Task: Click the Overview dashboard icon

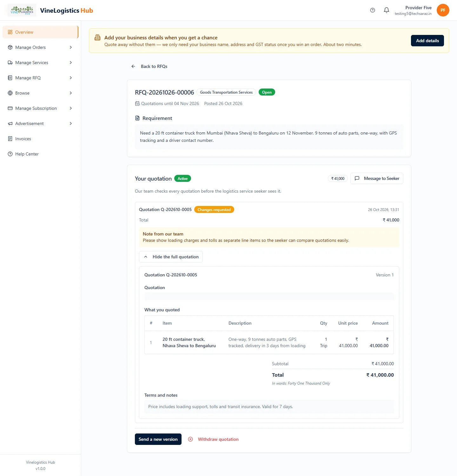Action: [x=10, y=32]
